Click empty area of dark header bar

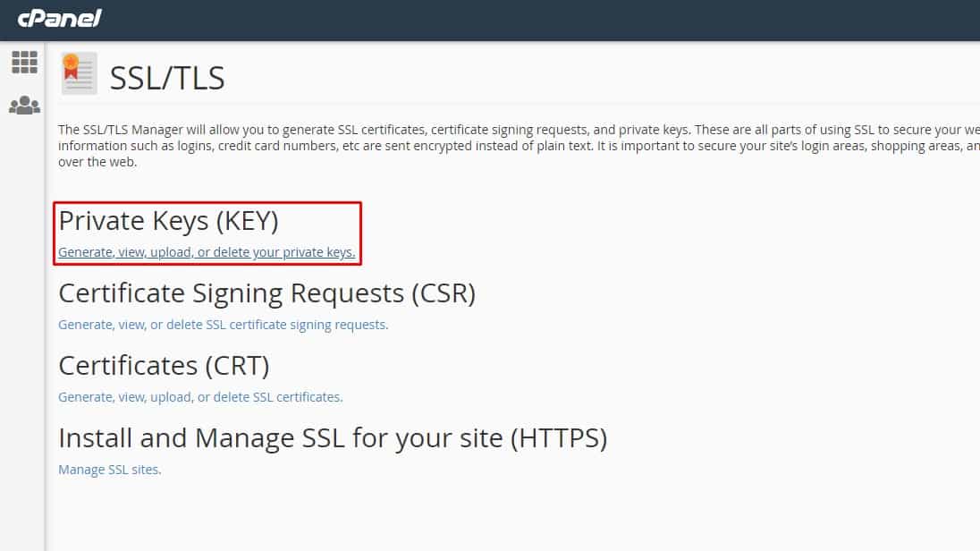click(x=537, y=20)
